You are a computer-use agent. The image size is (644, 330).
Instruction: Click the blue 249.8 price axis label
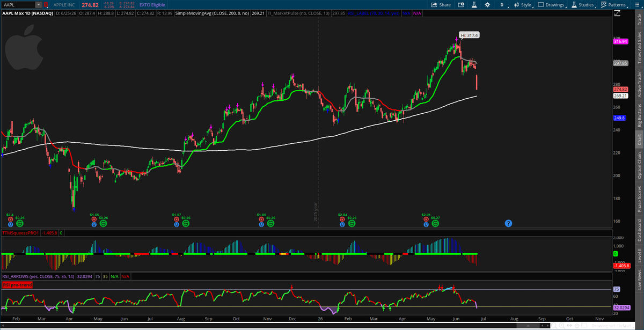pyautogui.click(x=620, y=118)
